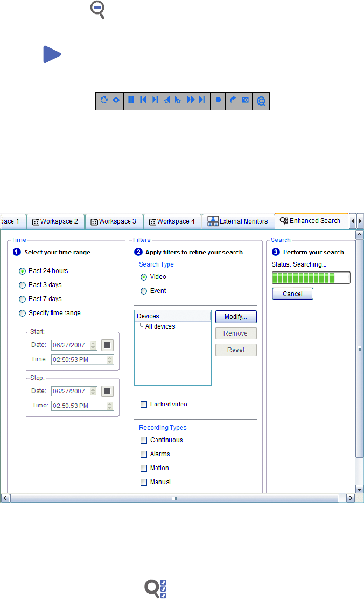Click the record dot icon
The image size is (364, 599).
[x=218, y=100]
